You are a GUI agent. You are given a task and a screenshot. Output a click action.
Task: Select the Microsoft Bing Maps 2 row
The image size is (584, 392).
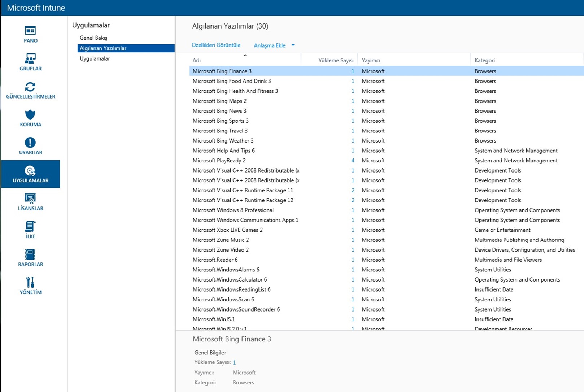[387, 101]
